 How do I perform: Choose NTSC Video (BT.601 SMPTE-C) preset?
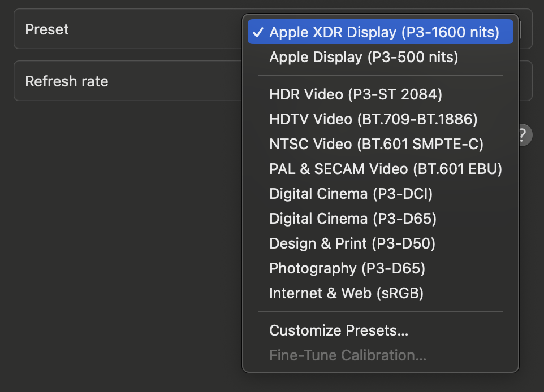point(380,144)
